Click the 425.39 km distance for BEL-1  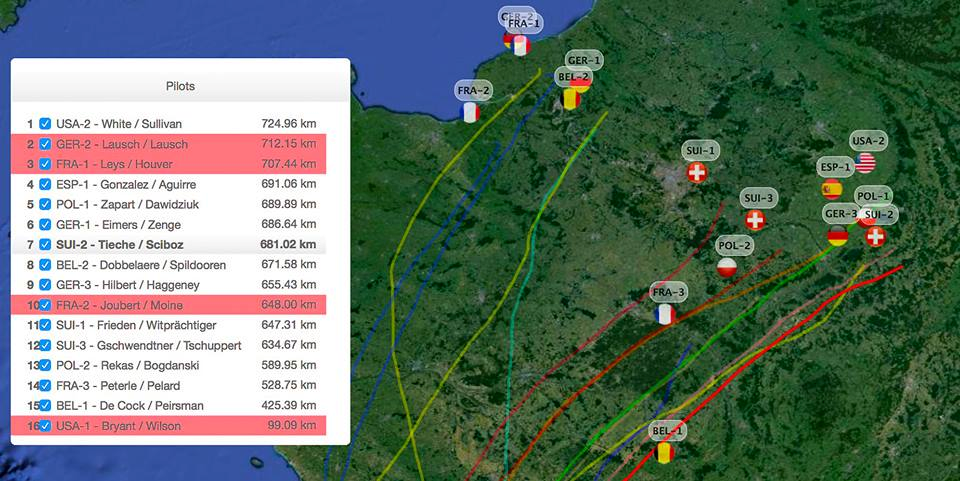coord(288,406)
